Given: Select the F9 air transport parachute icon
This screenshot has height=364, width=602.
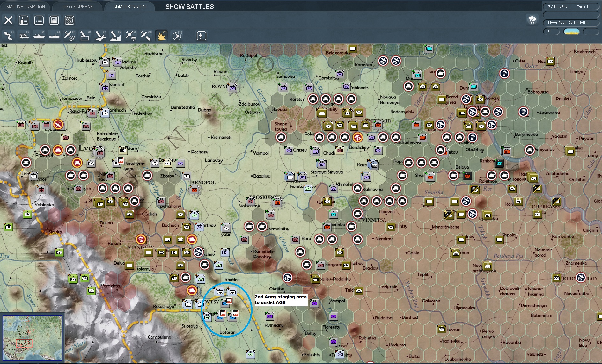Looking at the screenshot, I should pyautogui.click(x=131, y=36).
